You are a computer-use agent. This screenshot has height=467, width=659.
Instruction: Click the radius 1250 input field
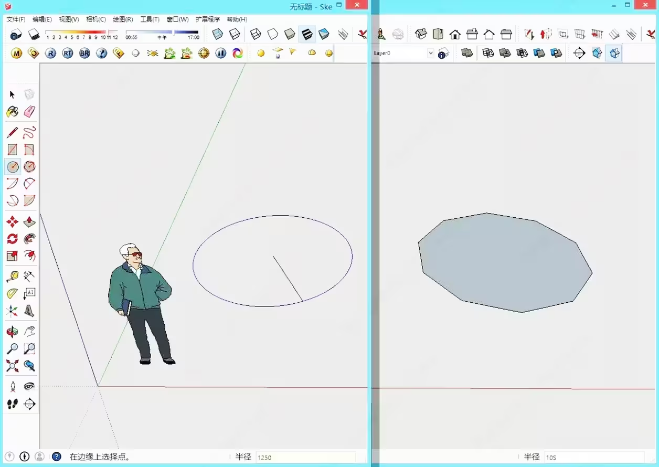click(x=306, y=457)
